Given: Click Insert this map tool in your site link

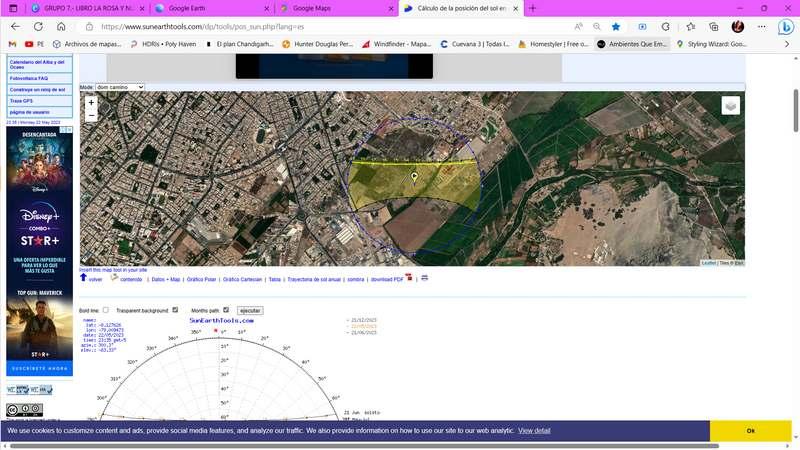Looking at the screenshot, I should [x=113, y=270].
